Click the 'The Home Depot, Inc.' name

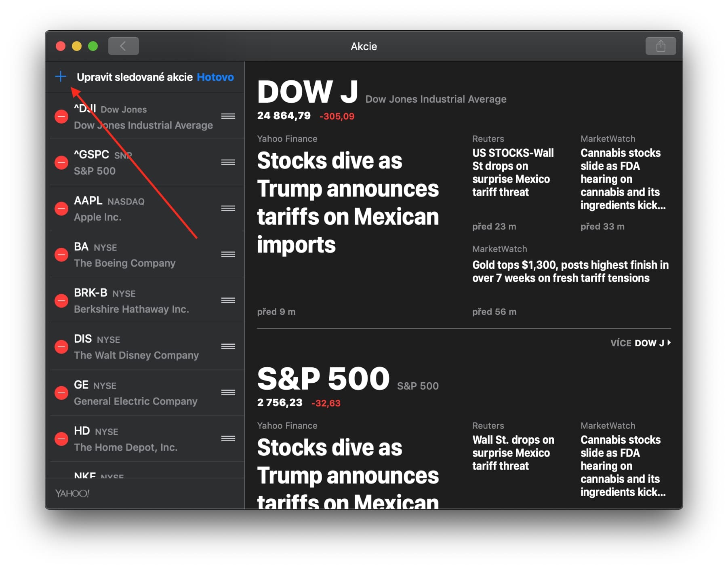126,447
